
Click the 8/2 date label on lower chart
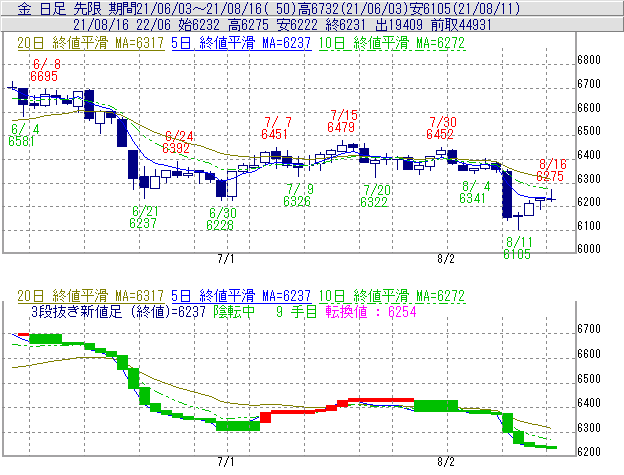click(446, 462)
